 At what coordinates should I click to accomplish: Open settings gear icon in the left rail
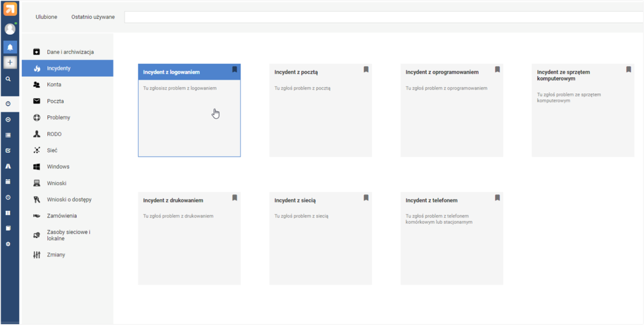pyautogui.click(x=8, y=244)
